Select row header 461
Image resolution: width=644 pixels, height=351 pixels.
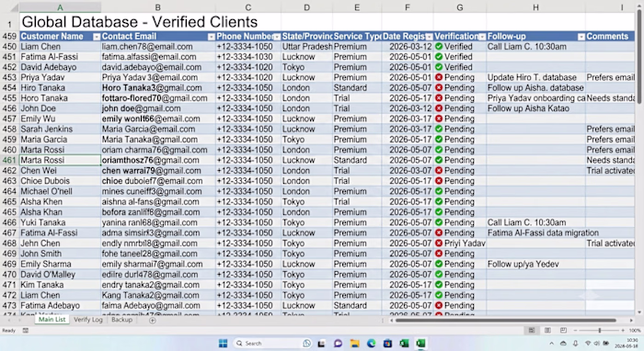click(x=9, y=160)
